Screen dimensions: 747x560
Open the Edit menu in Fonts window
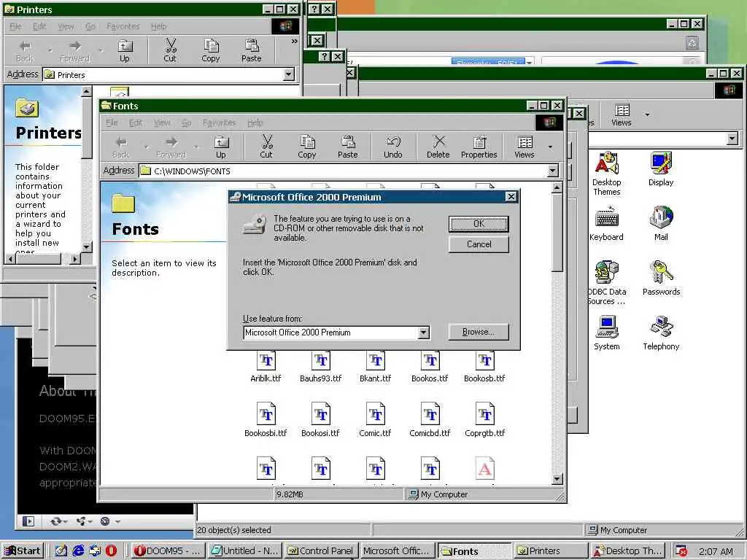point(136,122)
